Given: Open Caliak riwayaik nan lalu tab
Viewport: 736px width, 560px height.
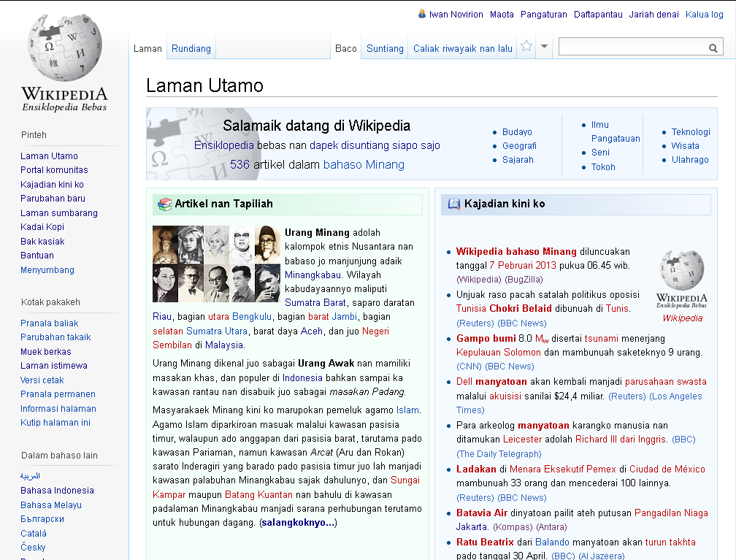Looking at the screenshot, I should coord(463,48).
